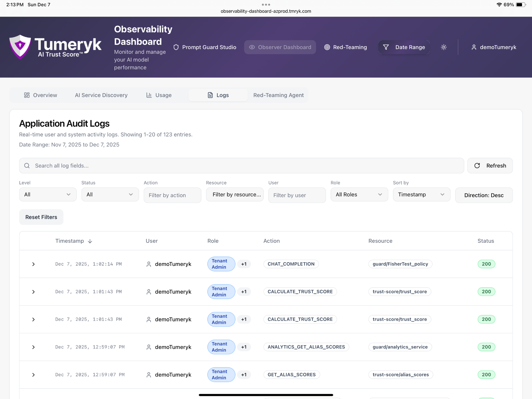Switch to the Overview tab
Image resolution: width=532 pixels, height=399 pixels.
coord(40,95)
